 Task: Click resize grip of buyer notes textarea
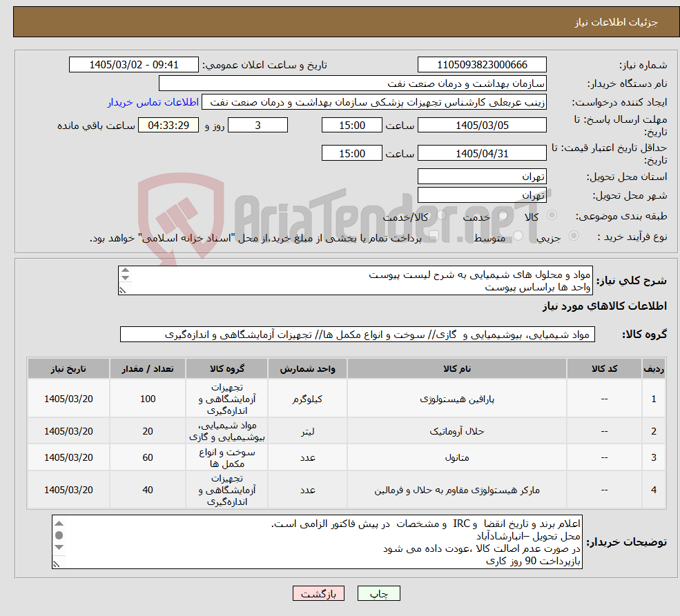(x=57, y=564)
